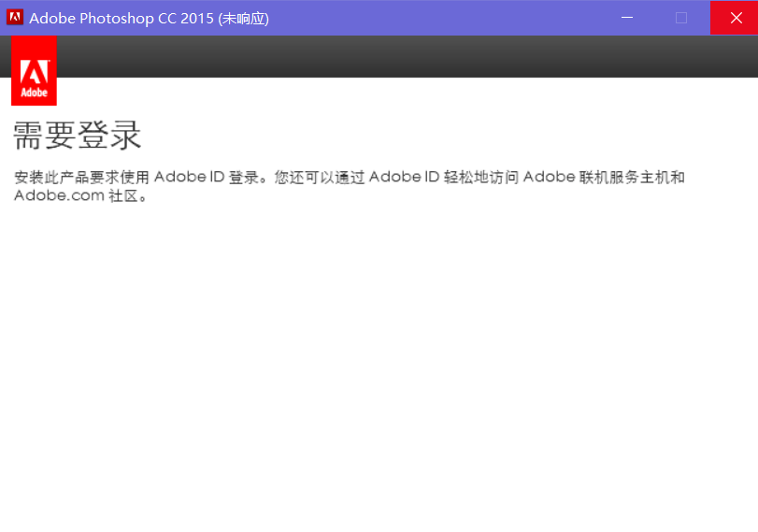Click the disabled maximize button in title bar
758x532 pixels.
tap(681, 18)
